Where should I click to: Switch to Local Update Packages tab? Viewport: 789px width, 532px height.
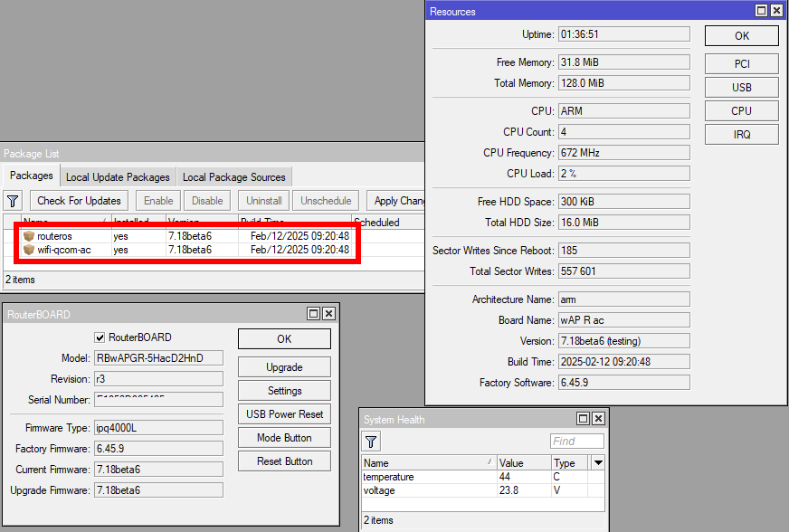click(x=118, y=177)
